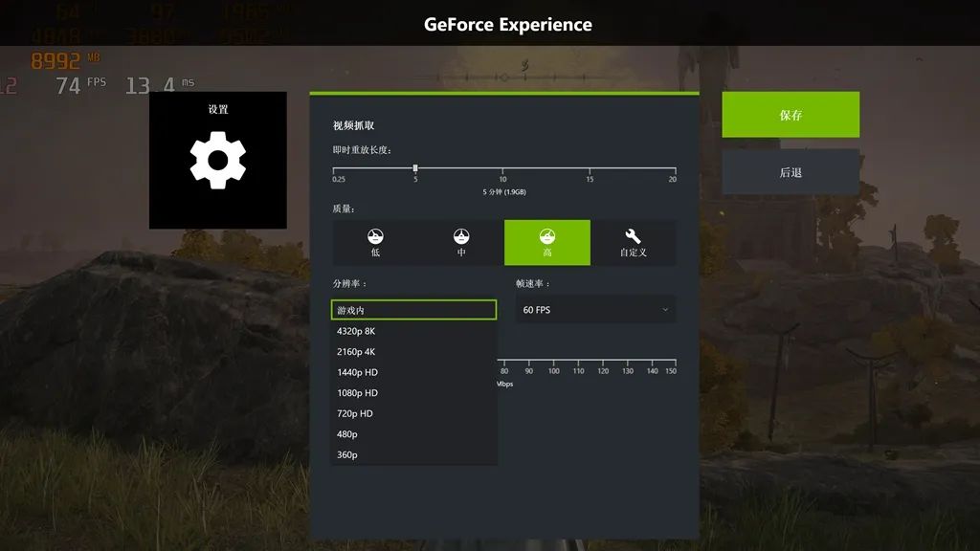Select the medium quality gauge icon
This screenshot has width=980, height=551.
point(461,236)
